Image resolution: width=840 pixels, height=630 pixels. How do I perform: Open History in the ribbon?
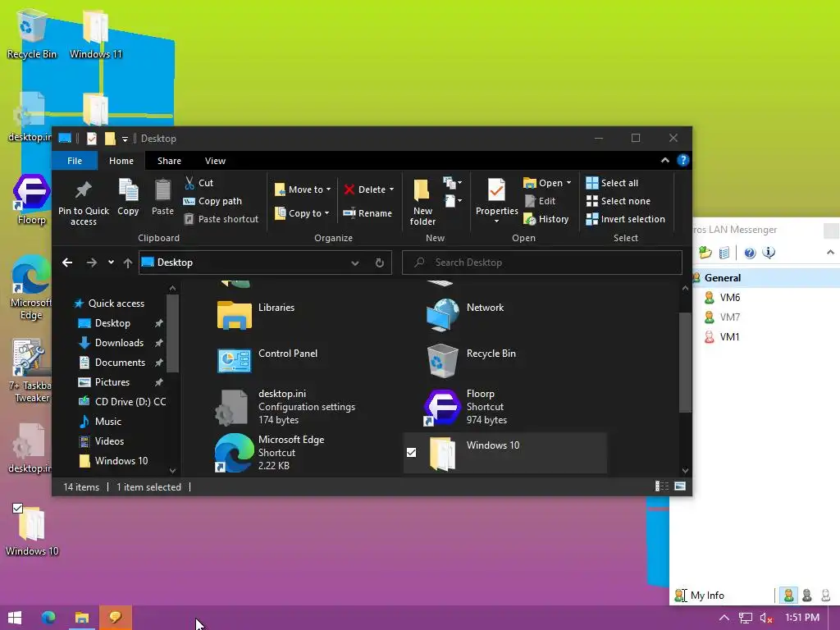tap(546, 219)
